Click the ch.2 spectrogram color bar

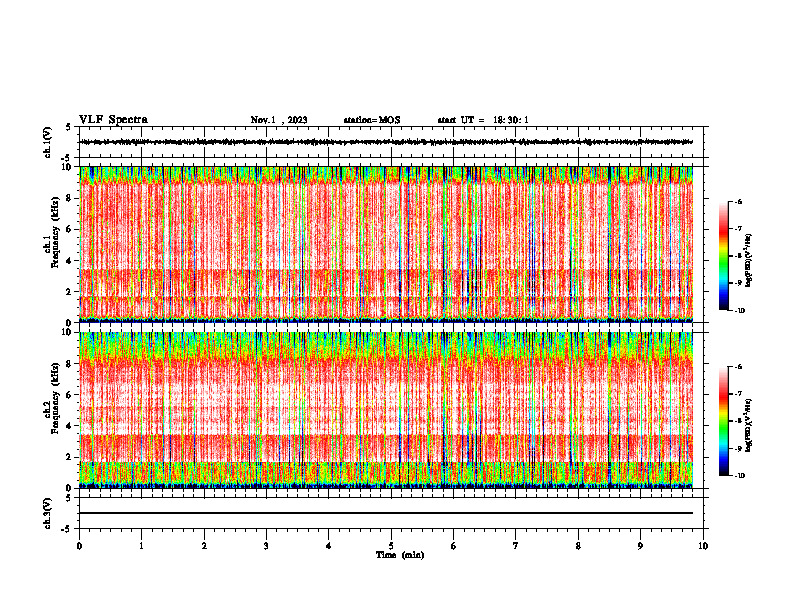723,421
